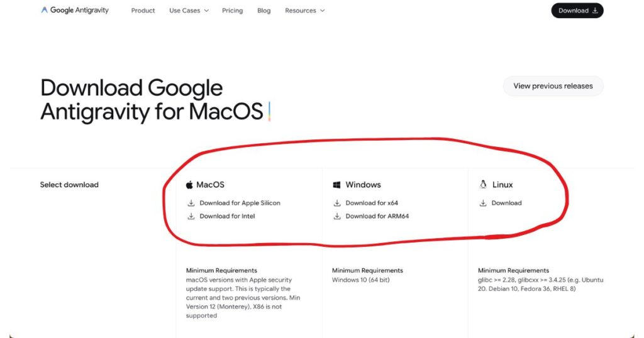Open the Product menu item
The image size is (644, 338).
coord(143,11)
